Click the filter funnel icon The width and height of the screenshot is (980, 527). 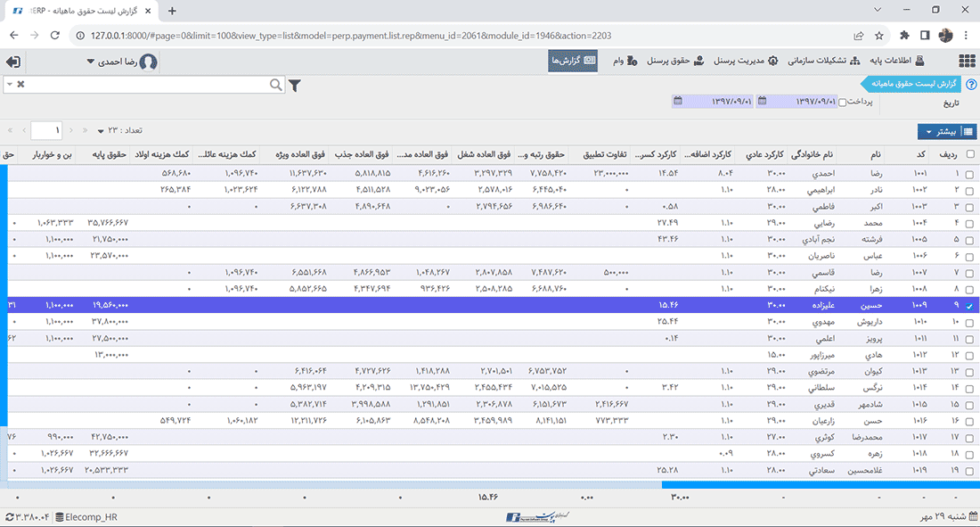pyautogui.click(x=295, y=85)
